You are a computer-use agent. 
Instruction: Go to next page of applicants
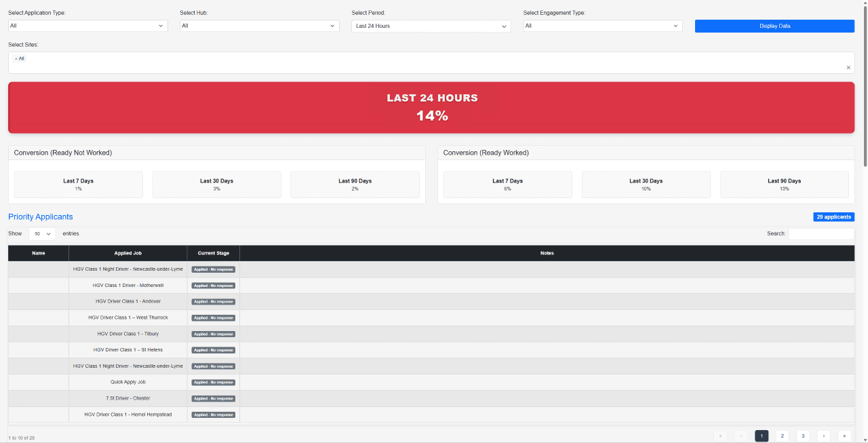pos(824,436)
